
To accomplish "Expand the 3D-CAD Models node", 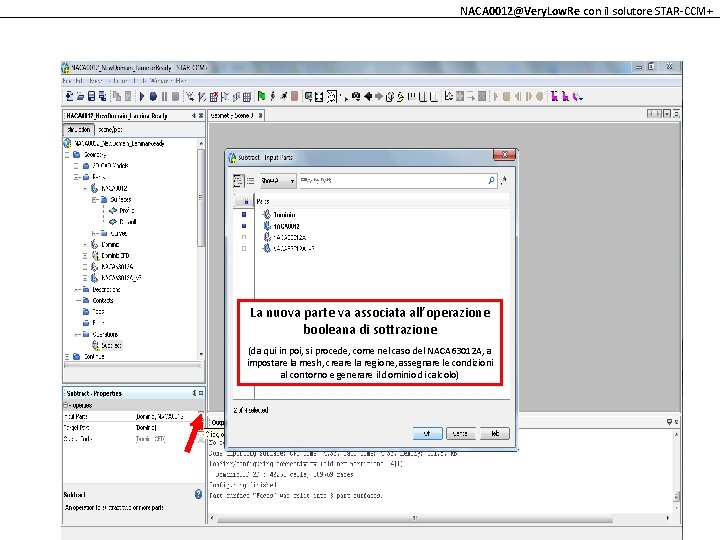I will pos(76,166).
